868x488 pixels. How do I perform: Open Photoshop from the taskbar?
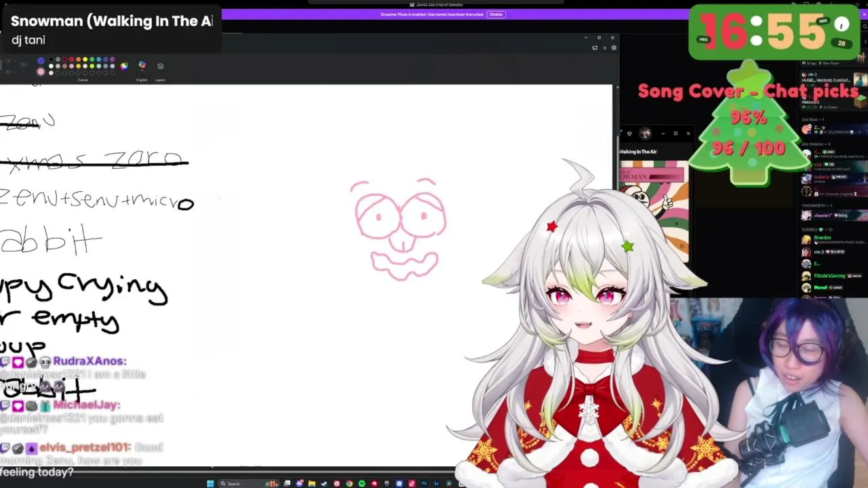(425, 483)
